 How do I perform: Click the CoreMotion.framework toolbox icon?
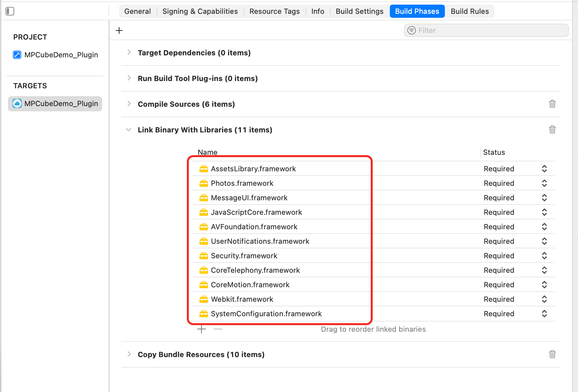204,285
